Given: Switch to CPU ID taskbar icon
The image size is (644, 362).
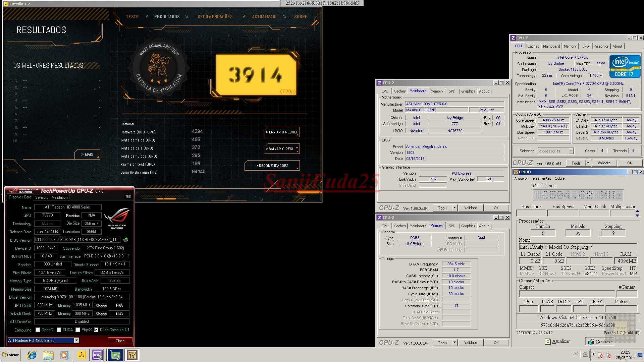Looking at the screenshot, I should [132, 355].
